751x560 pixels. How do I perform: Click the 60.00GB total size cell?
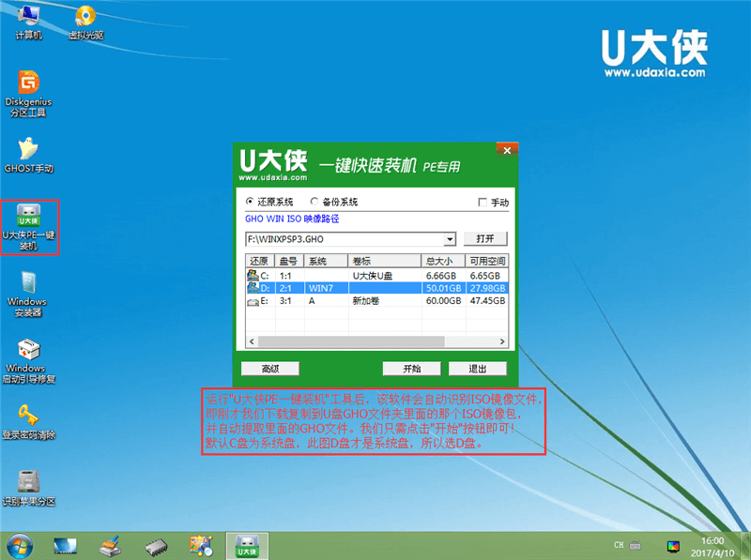[x=443, y=300]
